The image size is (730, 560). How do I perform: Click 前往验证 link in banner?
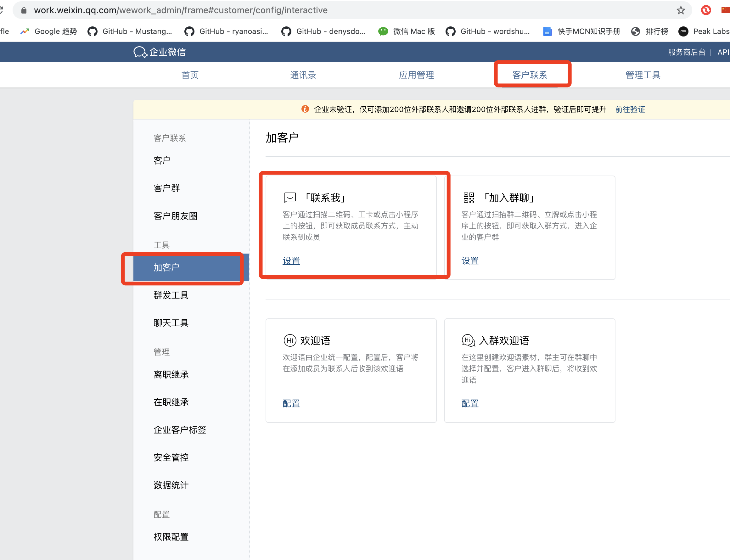coord(630,109)
